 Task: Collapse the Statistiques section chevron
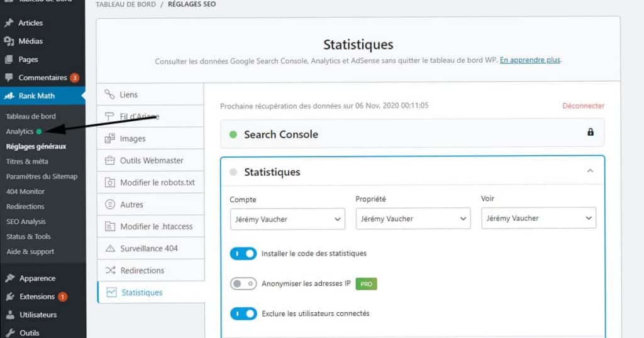tap(590, 171)
